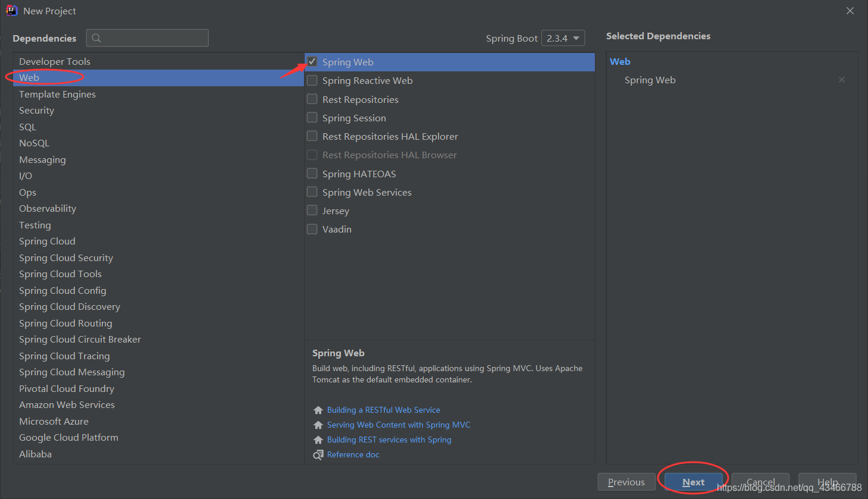This screenshot has width=868, height=499.
Task: Open the Spring Boot version dropdown
Action: [563, 38]
